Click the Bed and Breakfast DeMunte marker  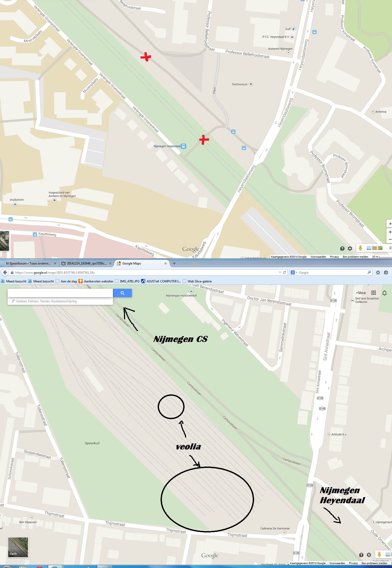(x=352, y=300)
